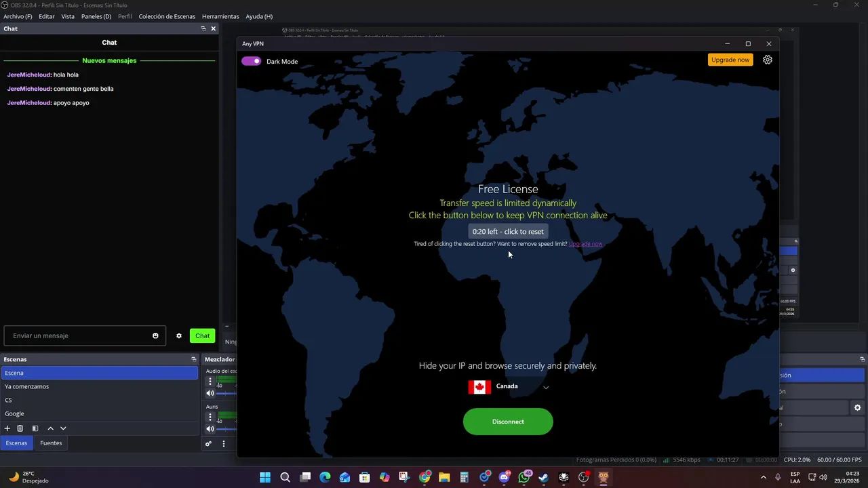Open Copilot from the taskbar
This screenshot has height=488, width=868.
click(x=384, y=477)
